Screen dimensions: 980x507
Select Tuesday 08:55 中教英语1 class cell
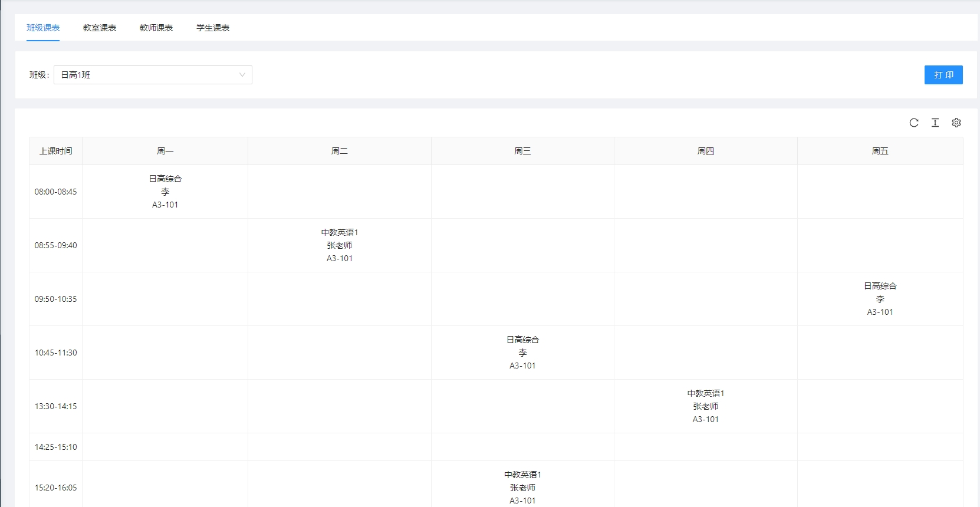click(x=340, y=245)
